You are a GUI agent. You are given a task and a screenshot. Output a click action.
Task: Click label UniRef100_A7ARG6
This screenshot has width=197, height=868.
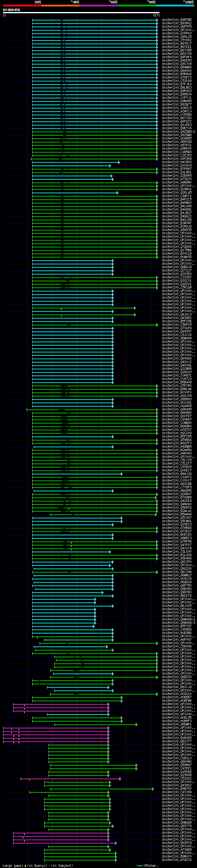tap(177, 528)
